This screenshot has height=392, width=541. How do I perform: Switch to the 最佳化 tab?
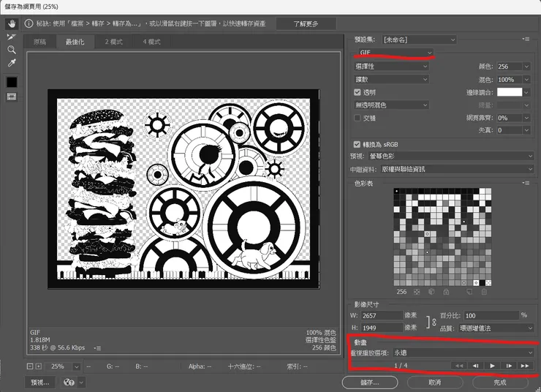(75, 42)
